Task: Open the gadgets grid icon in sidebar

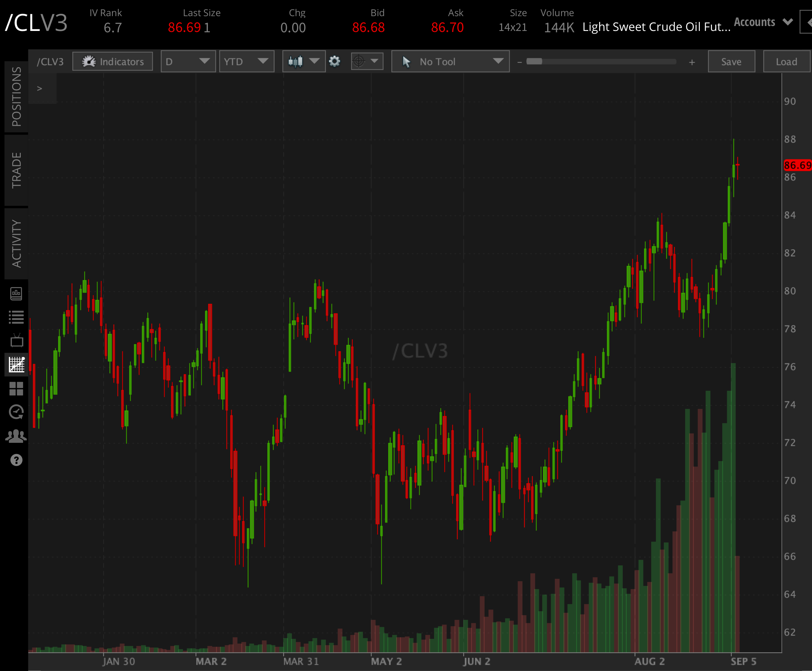Action: [16, 389]
